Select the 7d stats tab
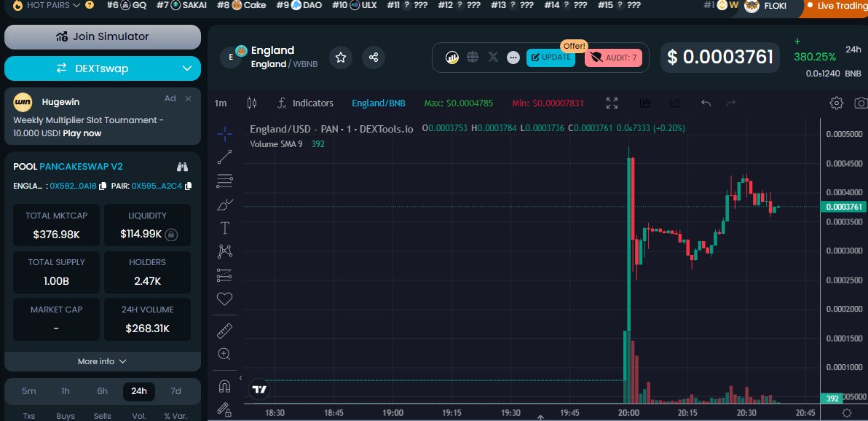 tap(175, 391)
